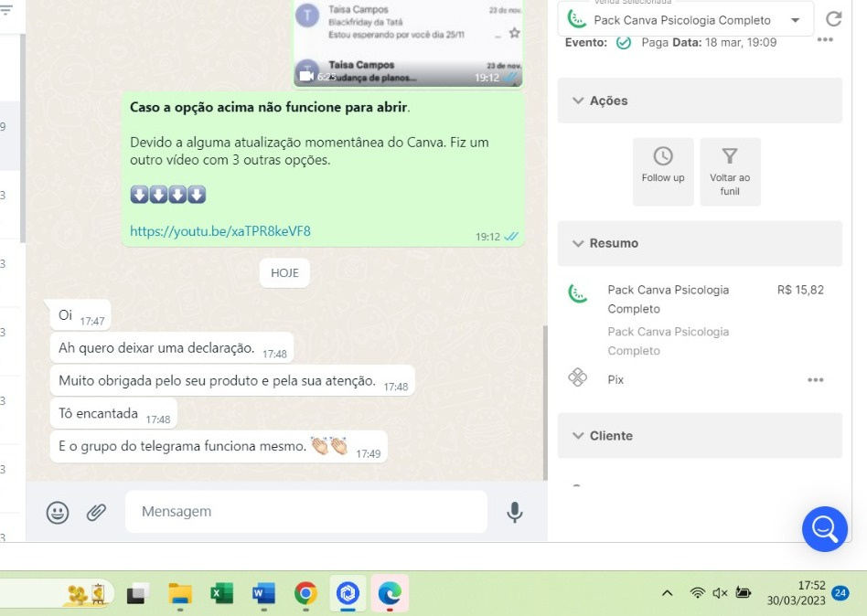Open Excel from the taskbar
867x616 pixels.
pyautogui.click(x=221, y=594)
